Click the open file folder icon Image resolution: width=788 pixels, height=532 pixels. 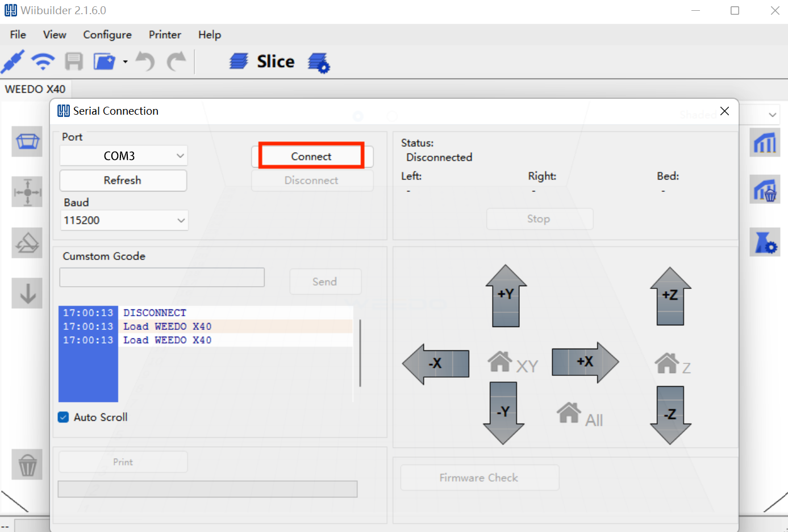point(104,61)
